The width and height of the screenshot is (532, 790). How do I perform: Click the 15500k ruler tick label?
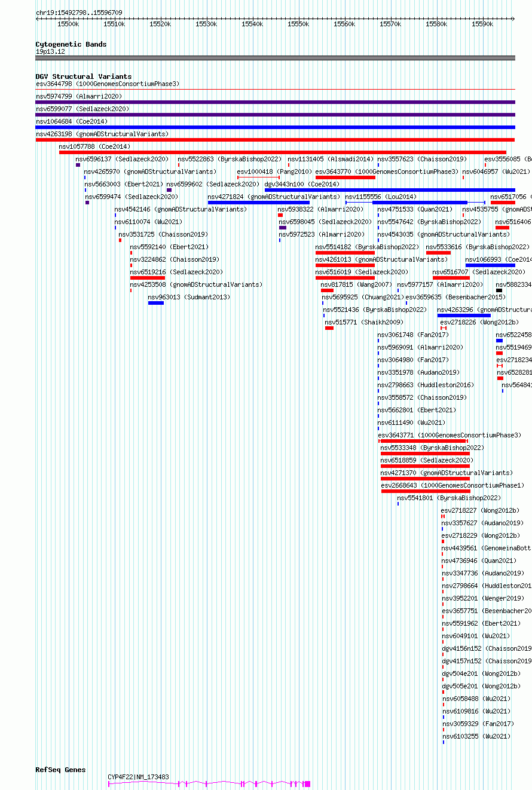(68, 25)
